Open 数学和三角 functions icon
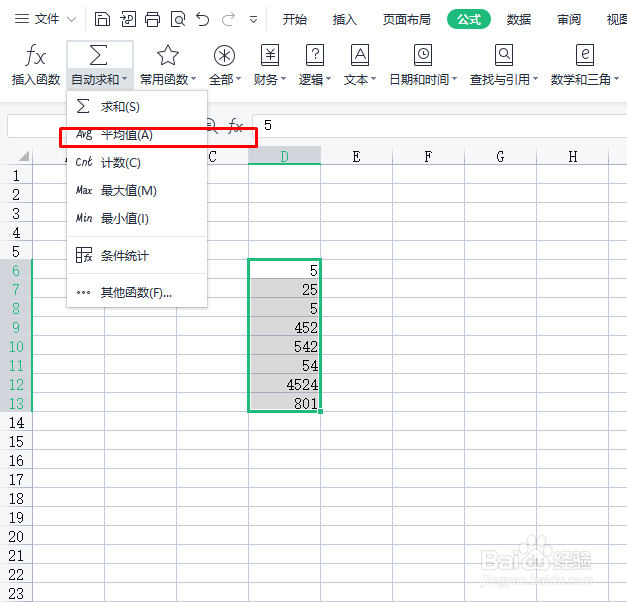627x602 pixels. point(585,55)
